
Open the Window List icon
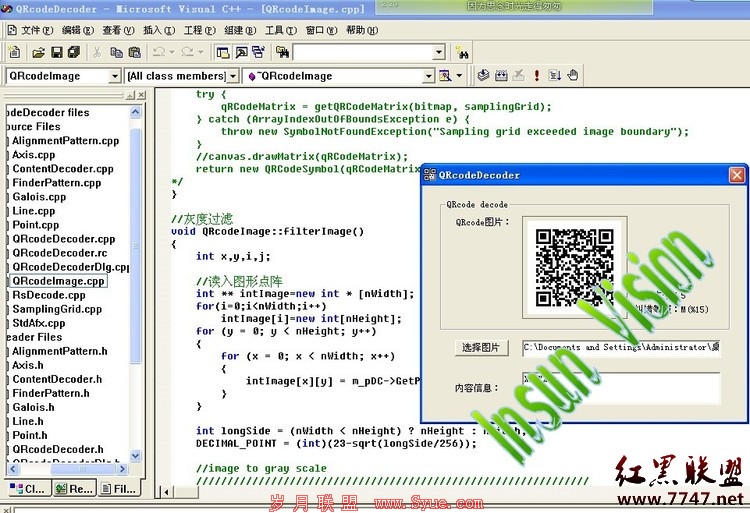coord(258,52)
